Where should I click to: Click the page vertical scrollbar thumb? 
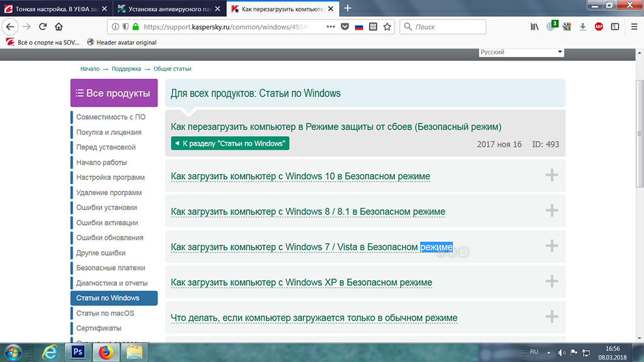(x=640, y=133)
